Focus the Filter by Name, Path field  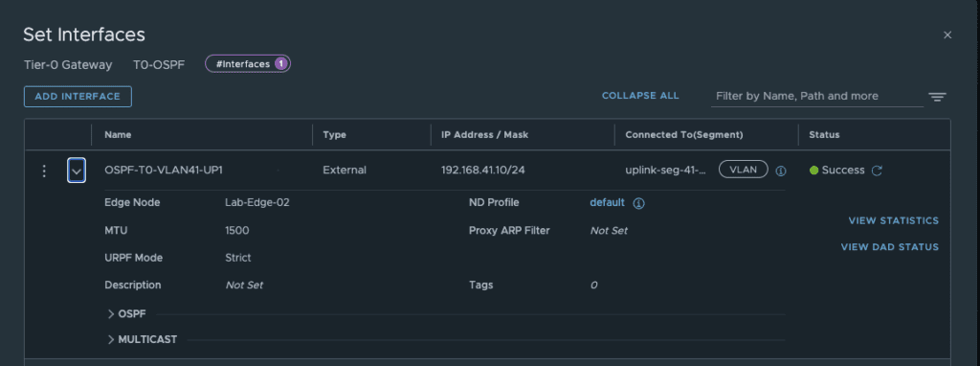pos(817,97)
